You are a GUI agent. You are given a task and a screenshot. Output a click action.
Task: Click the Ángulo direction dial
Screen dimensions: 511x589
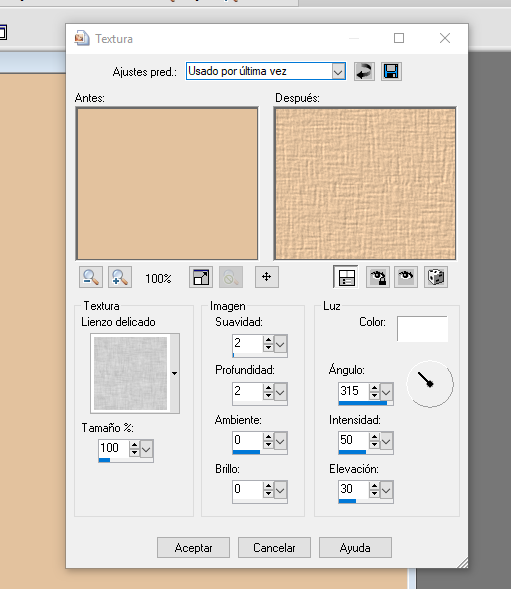point(430,384)
